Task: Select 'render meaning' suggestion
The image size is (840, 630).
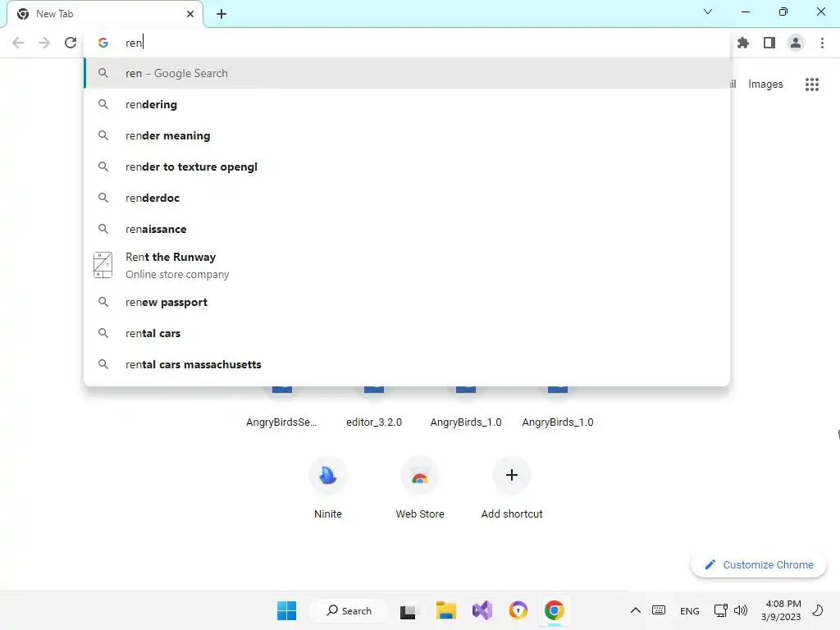Action: click(407, 135)
